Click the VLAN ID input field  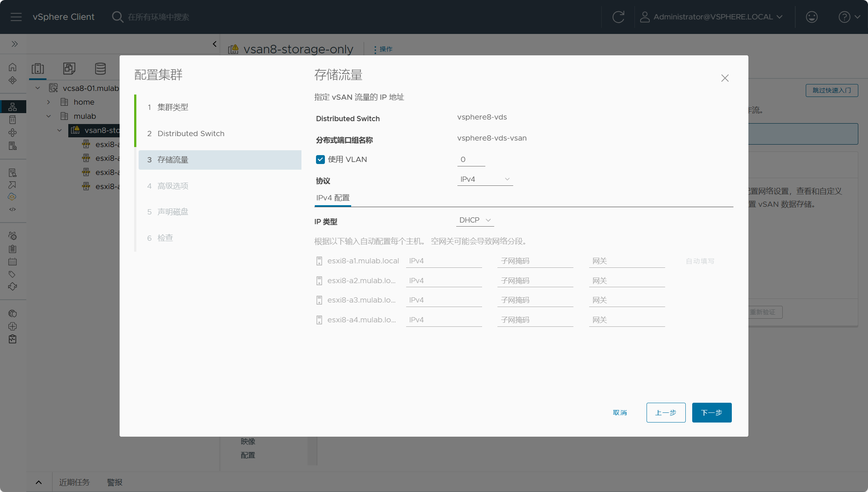coord(471,160)
